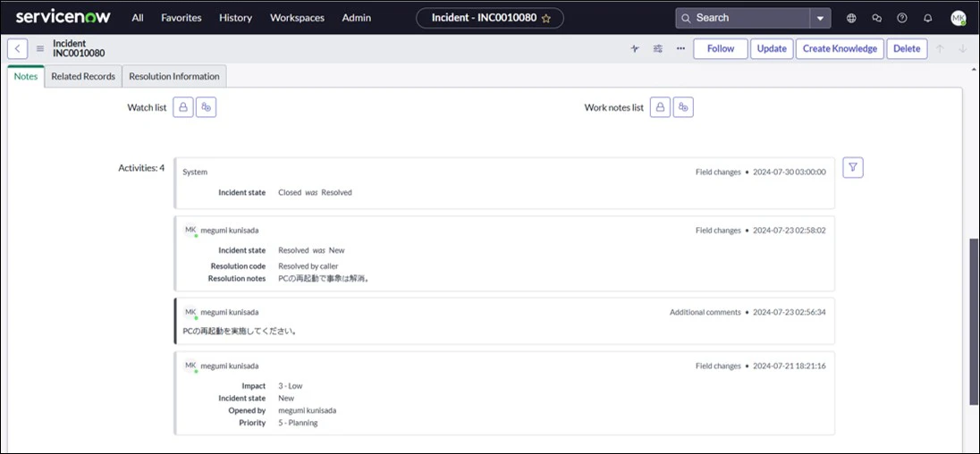
Task: Click the Follow button
Action: pyautogui.click(x=721, y=49)
